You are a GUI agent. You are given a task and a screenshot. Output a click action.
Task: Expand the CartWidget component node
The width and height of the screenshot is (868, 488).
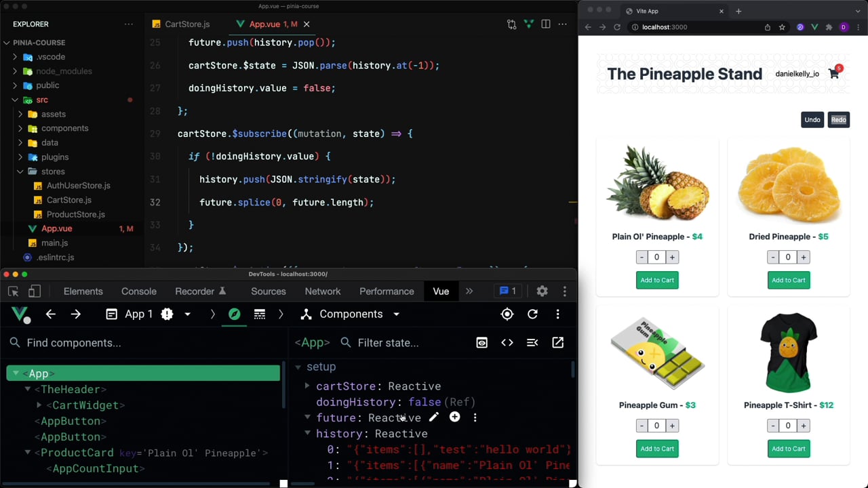(x=39, y=405)
